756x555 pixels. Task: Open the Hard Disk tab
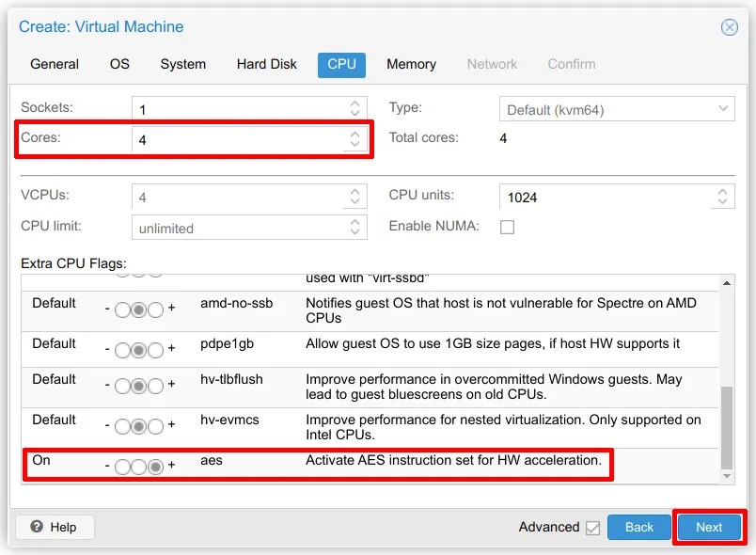click(266, 64)
